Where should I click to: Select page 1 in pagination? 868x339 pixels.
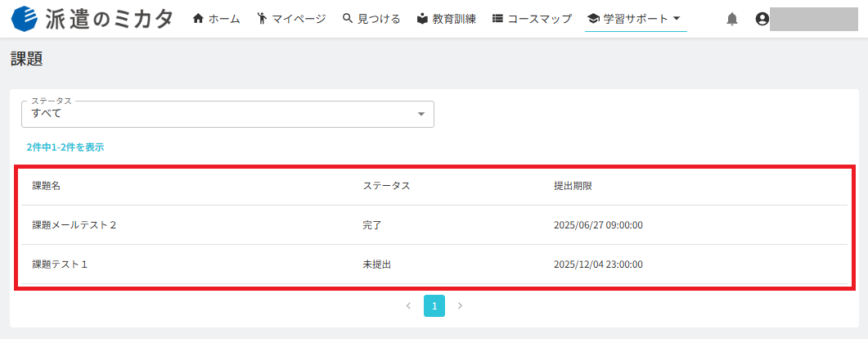[x=434, y=305]
